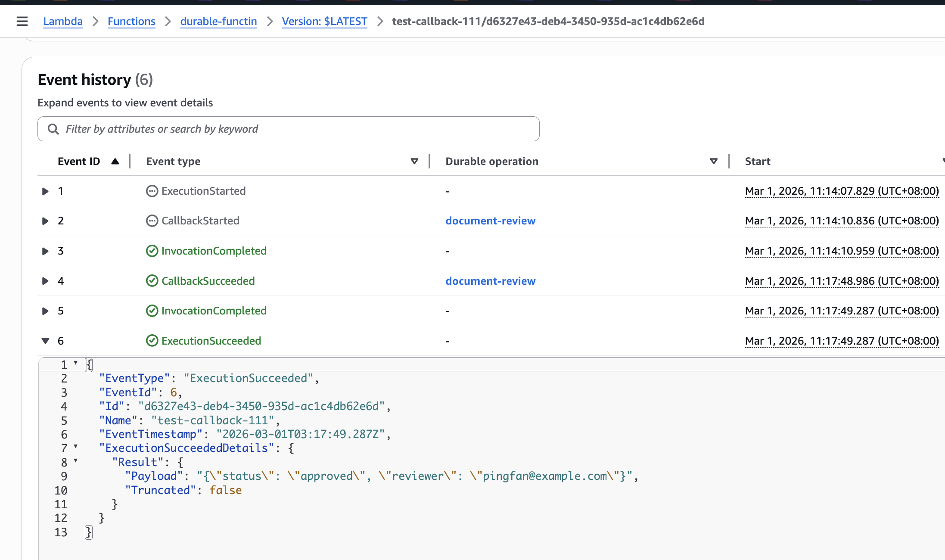This screenshot has height=560, width=945.
Task: Open Event type column filter dropdown
Action: pyautogui.click(x=414, y=162)
